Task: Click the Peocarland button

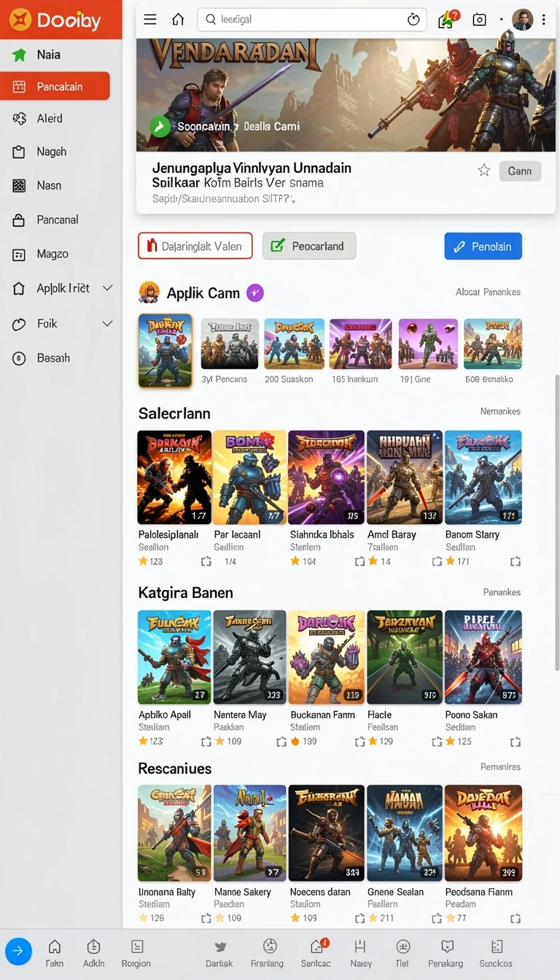Action: tap(309, 246)
